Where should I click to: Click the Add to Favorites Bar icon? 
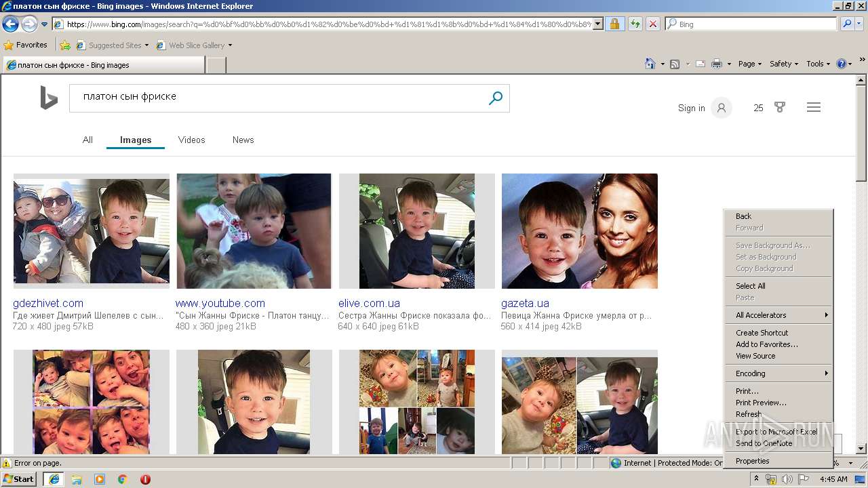[x=65, y=45]
